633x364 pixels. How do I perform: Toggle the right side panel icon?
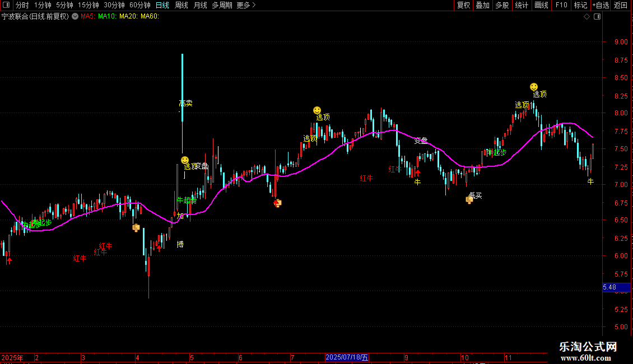click(x=597, y=17)
